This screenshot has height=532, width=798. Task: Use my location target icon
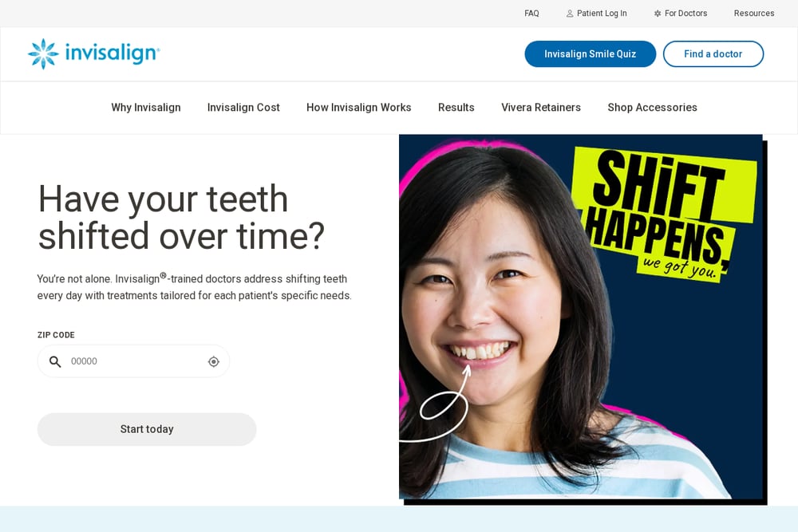click(214, 361)
